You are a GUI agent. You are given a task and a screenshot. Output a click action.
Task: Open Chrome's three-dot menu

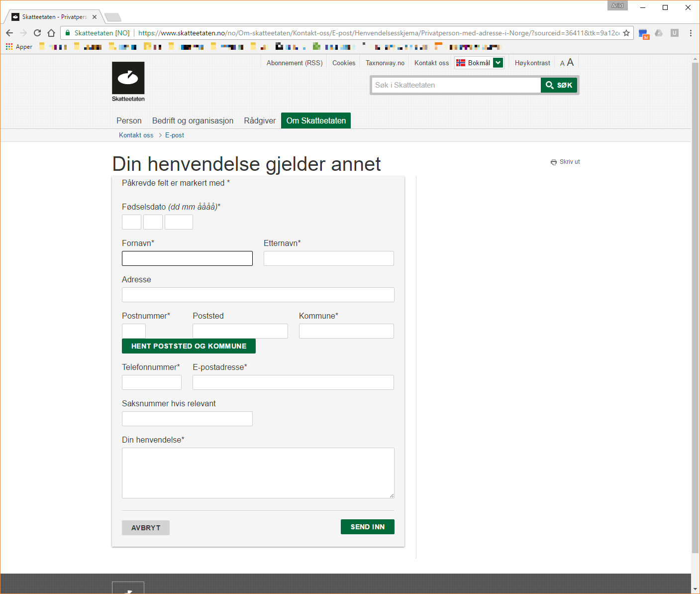[691, 33]
